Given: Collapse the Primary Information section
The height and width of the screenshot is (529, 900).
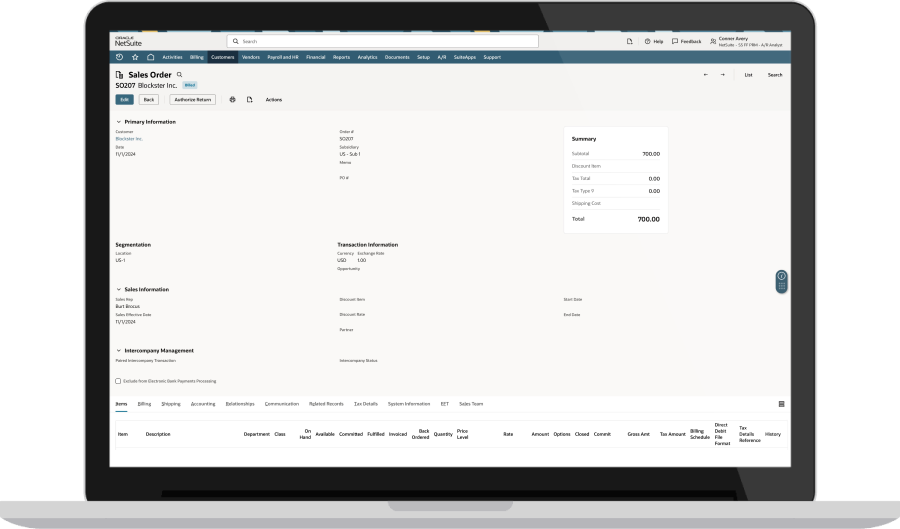Looking at the screenshot, I should click(119, 122).
